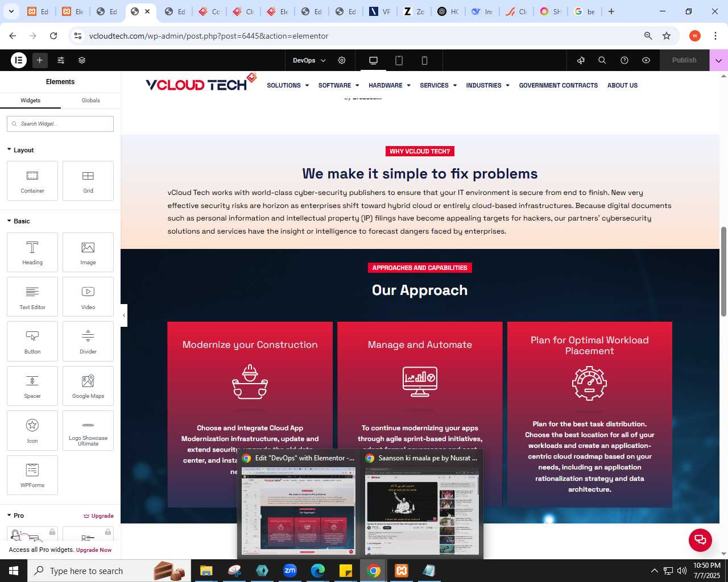
Task: Open File Explorer from taskbar
Action: click(206, 571)
